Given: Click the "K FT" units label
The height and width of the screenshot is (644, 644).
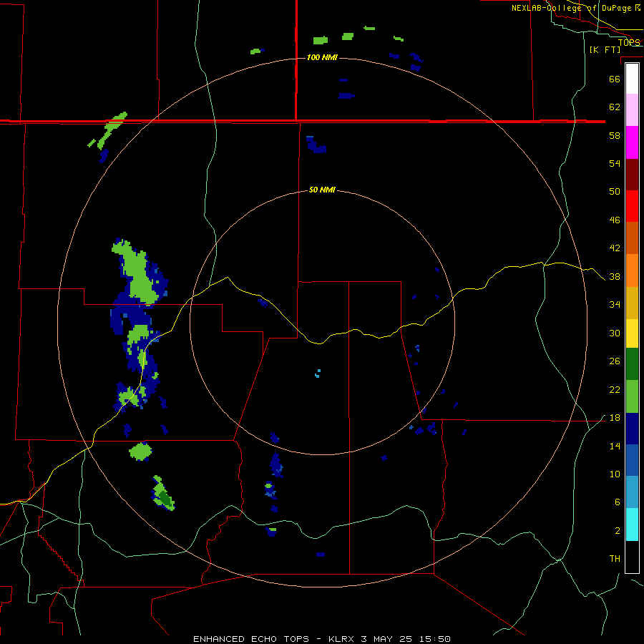Looking at the screenshot, I should (x=605, y=49).
